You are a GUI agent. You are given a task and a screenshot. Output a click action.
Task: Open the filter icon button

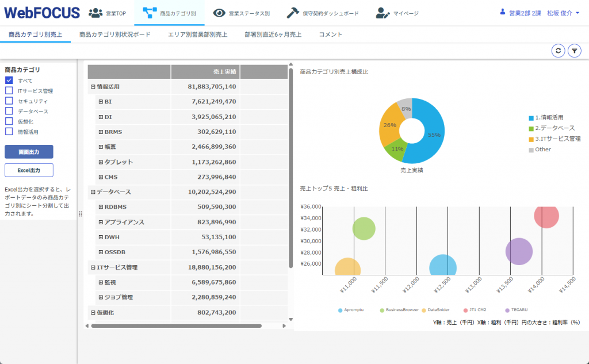coord(574,51)
